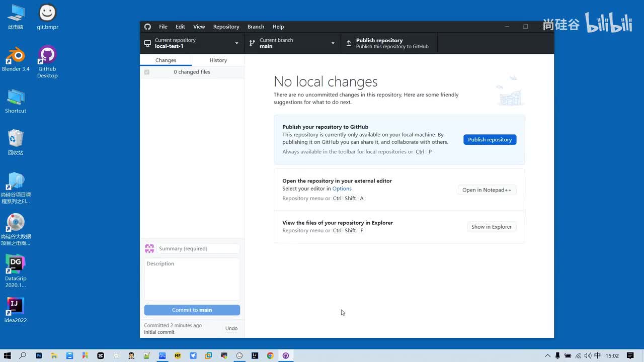Click Show in Explorer button
Screen dimensions: 644x362
[x=491, y=227]
